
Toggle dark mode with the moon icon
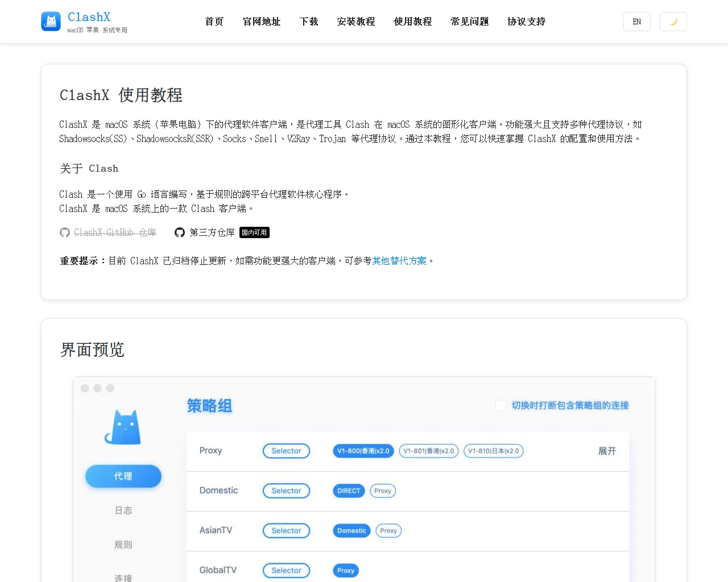click(673, 22)
